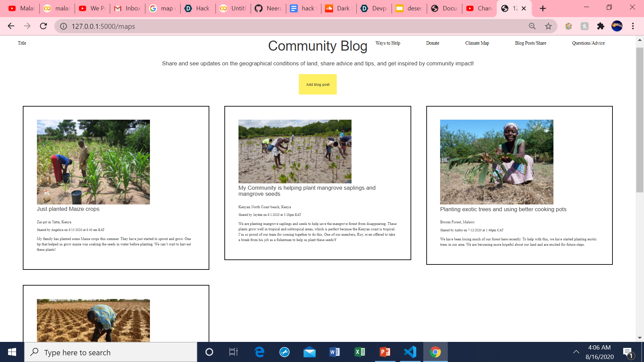Switch to the Inbox Gmail tab
The image size is (644, 362).
pyautogui.click(x=127, y=8)
